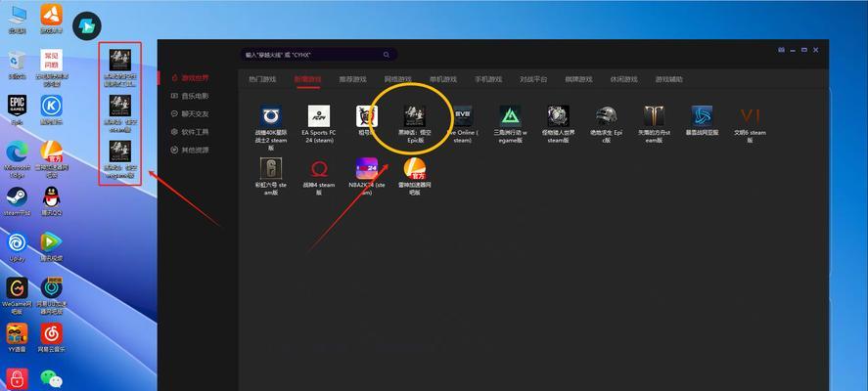The image size is (868, 391).
Task: Switch to the Battle Platforms tab
Action: (x=533, y=79)
